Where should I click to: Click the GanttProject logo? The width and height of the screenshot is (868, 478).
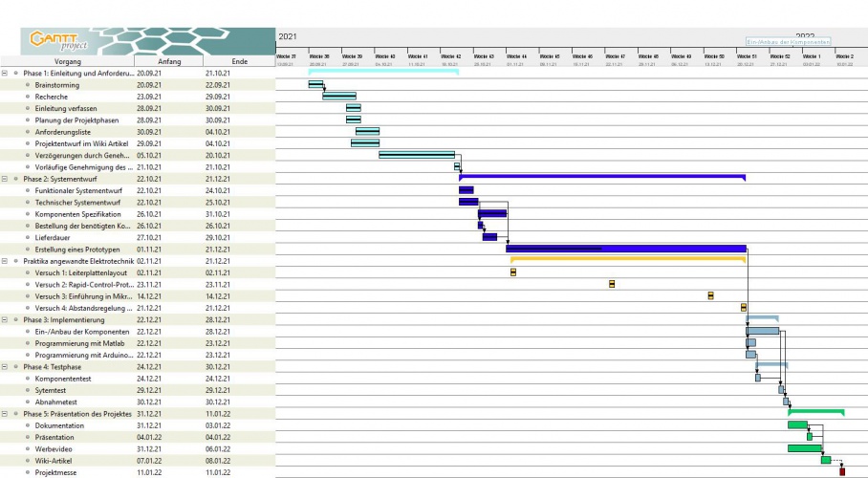(59, 40)
